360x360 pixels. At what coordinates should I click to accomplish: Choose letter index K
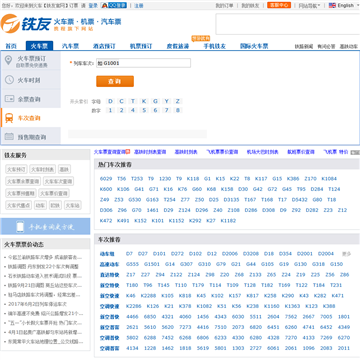pyautogui.click(x=144, y=101)
